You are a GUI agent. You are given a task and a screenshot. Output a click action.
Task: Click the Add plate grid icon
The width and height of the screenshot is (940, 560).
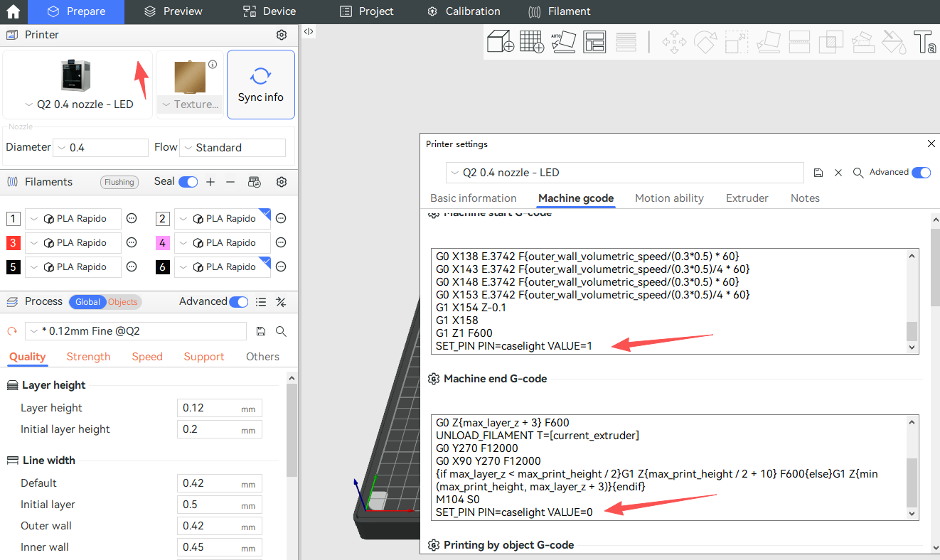point(531,41)
